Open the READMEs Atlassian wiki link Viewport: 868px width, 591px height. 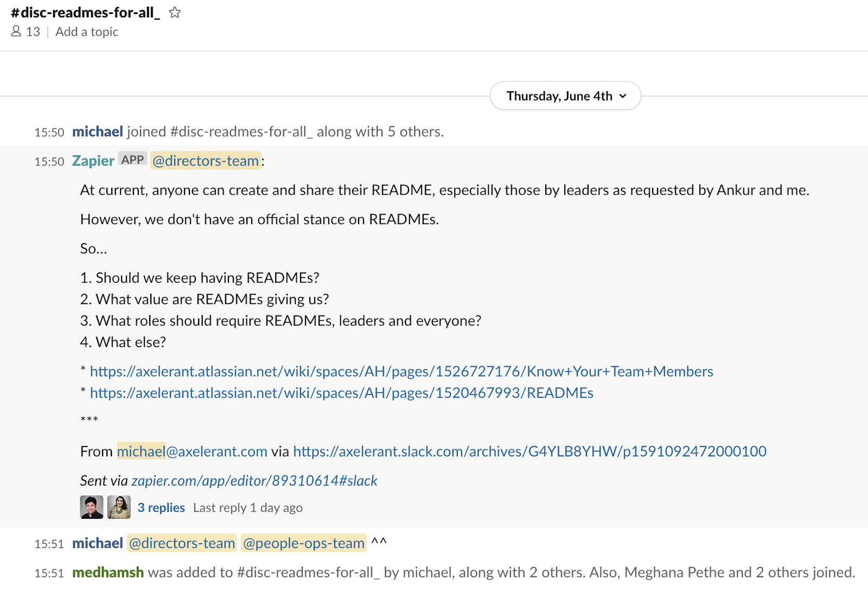click(342, 392)
